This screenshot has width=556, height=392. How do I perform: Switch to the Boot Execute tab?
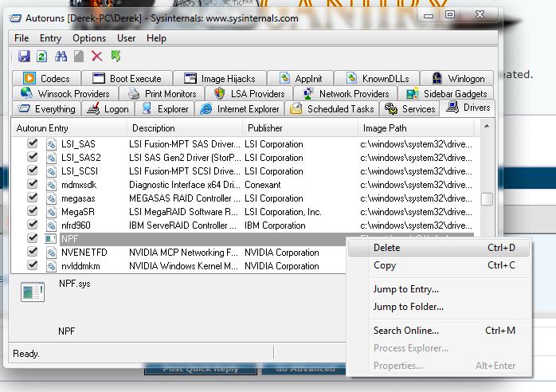tap(127, 78)
